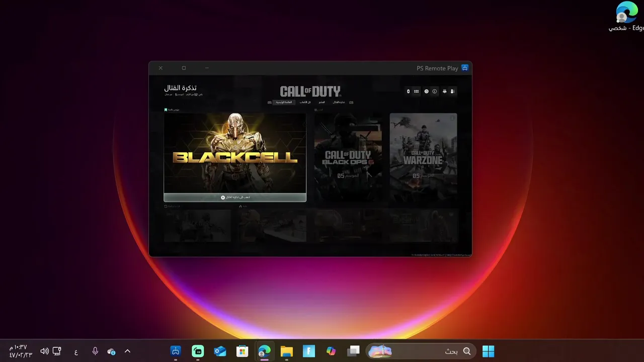Open the clock and date in taskbar
644x362 pixels.
point(21,351)
